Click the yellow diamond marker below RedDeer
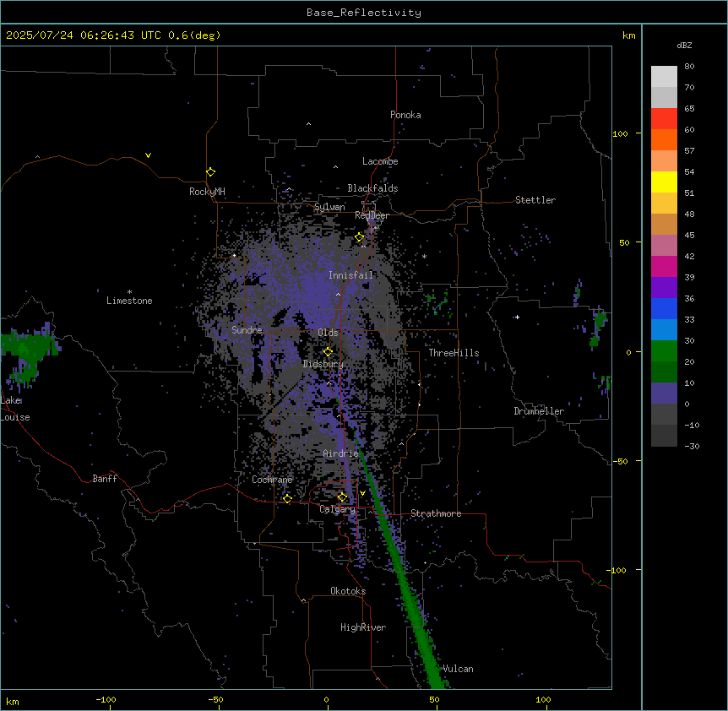Image resolution: width=728 pixels, height=711 pixels. 359,237
